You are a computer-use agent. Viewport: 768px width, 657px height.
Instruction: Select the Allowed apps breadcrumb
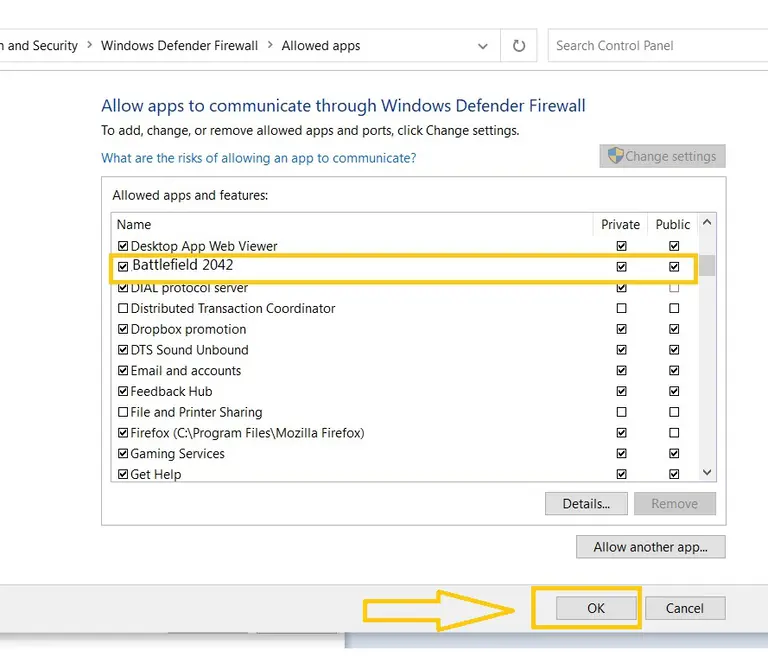pyautogui.click(x=321, y=46)
